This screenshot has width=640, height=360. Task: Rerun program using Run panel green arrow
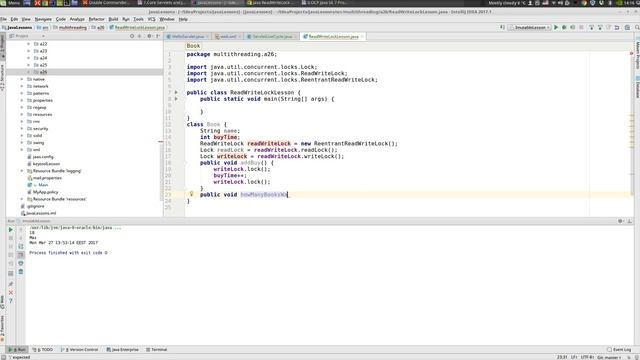pyautogui.click(x=11, y=230)
